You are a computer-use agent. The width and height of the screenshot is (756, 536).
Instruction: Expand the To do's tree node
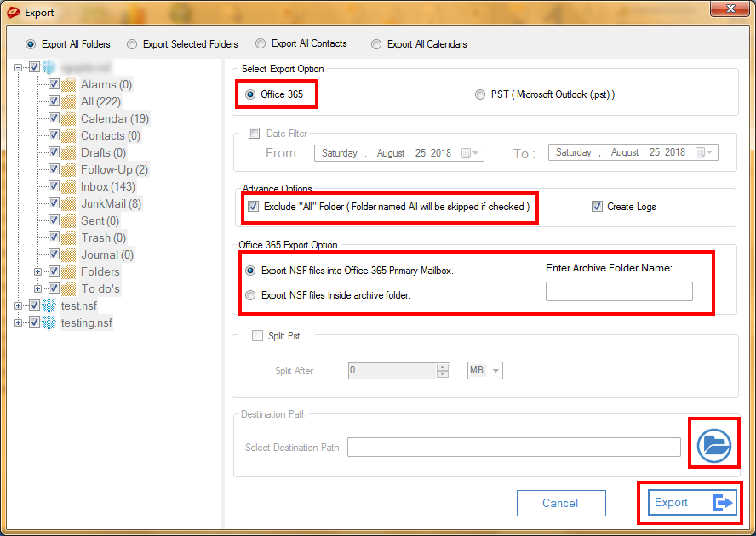[x=37, y=288]
